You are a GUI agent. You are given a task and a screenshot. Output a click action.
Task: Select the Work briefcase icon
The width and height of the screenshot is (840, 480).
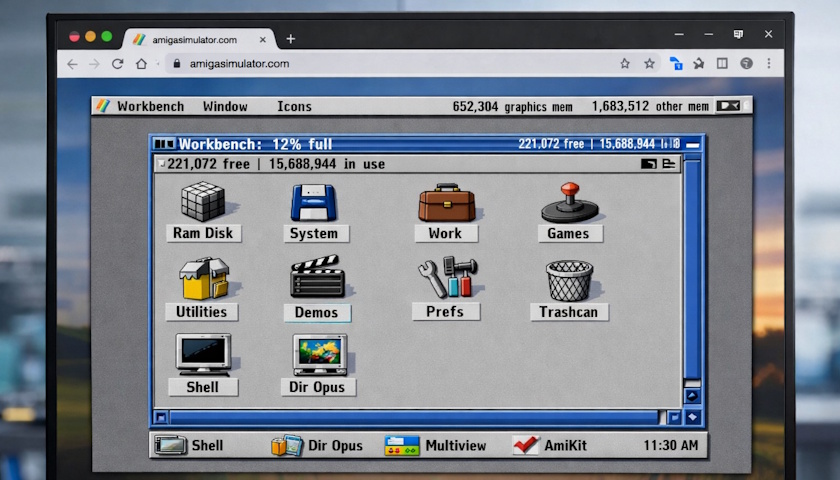[x=447, y=202]
